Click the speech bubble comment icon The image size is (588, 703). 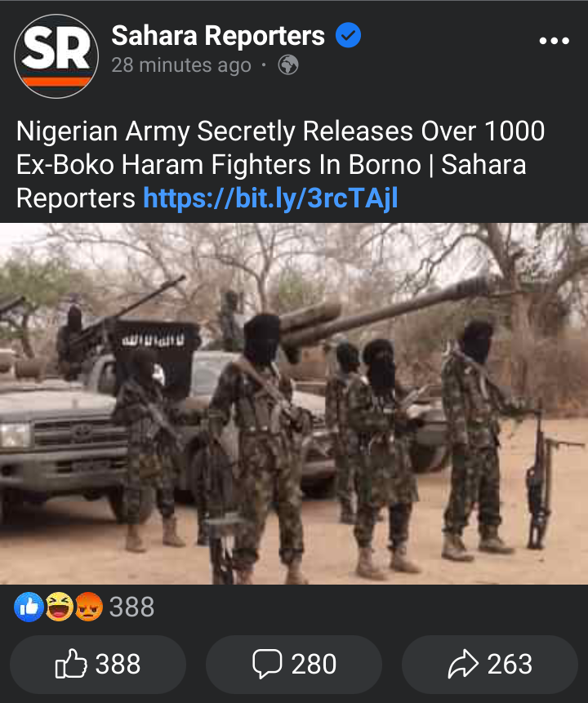pyautogui.click(x=267, y=664)
